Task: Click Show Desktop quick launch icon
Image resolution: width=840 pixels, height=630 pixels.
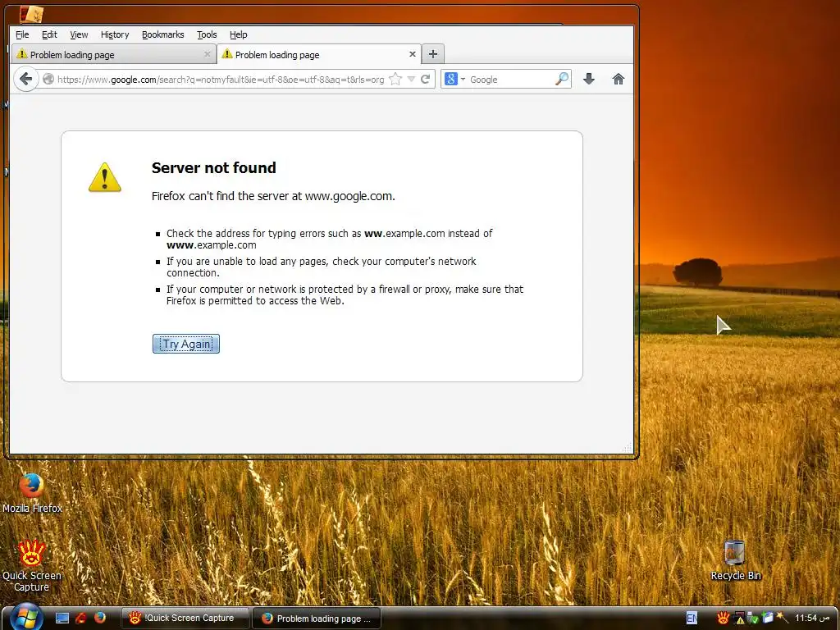Action: pyautogui.click(x=62, y=619)
